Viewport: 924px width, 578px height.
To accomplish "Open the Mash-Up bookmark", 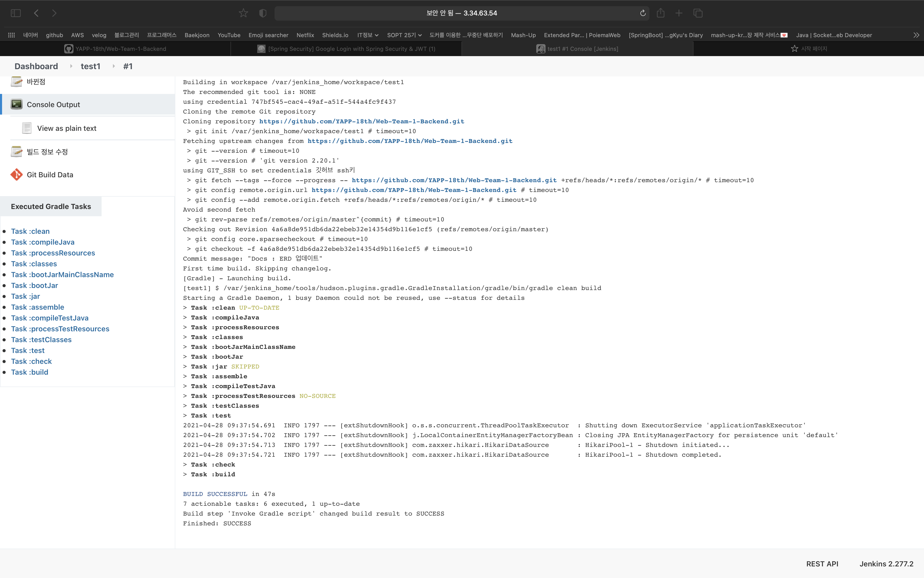I will (x=523, y=35).
